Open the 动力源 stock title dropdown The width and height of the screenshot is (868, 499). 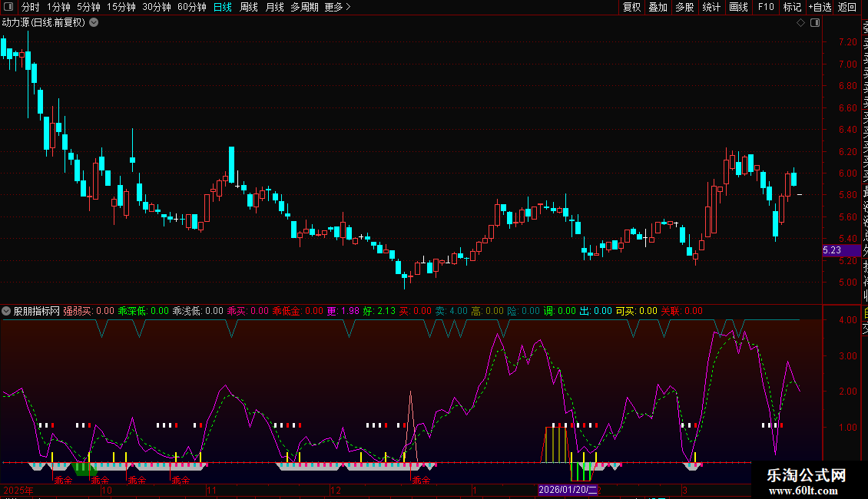[94, 22]
